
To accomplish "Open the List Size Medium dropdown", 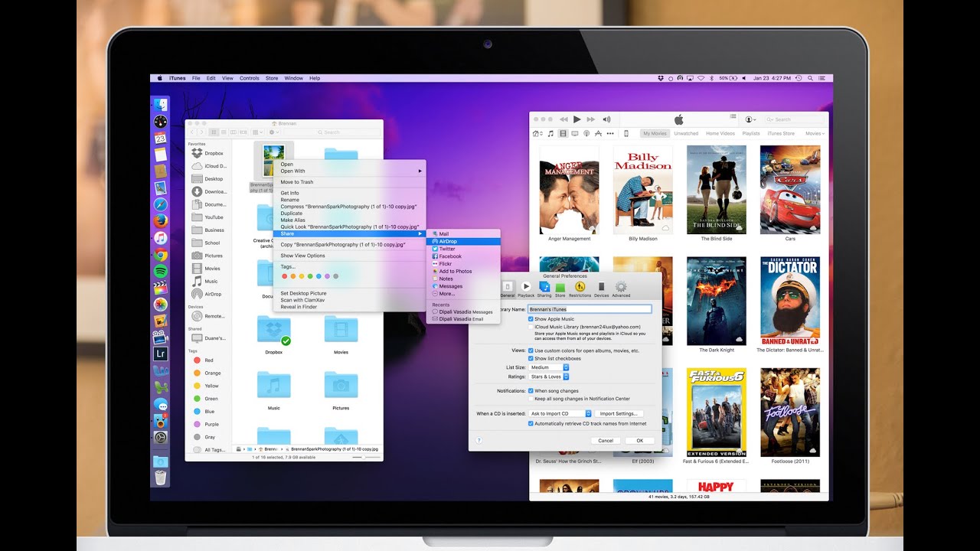I will tap(549, 367).
